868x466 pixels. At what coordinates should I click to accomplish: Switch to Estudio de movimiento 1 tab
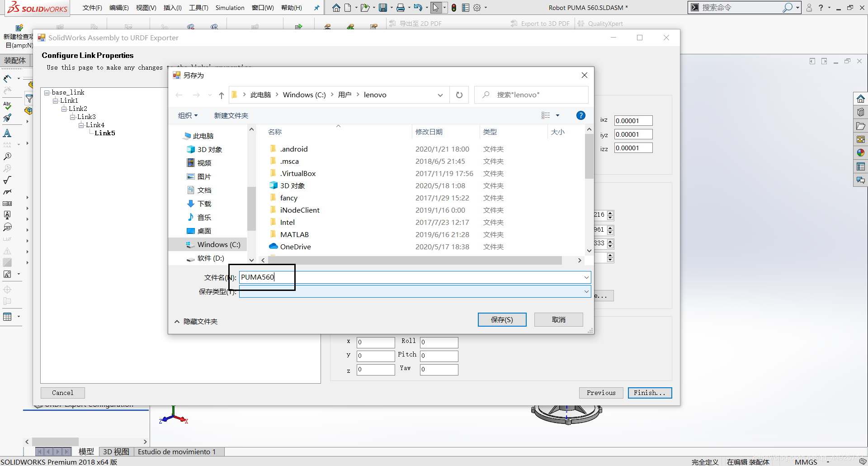pos(177,452)
